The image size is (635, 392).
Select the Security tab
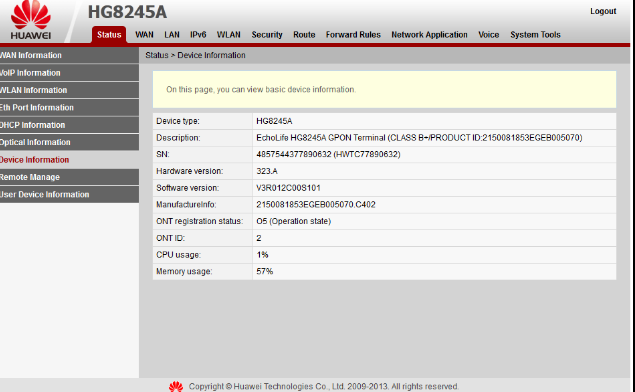pyautogui.click(x=267, y=35)
